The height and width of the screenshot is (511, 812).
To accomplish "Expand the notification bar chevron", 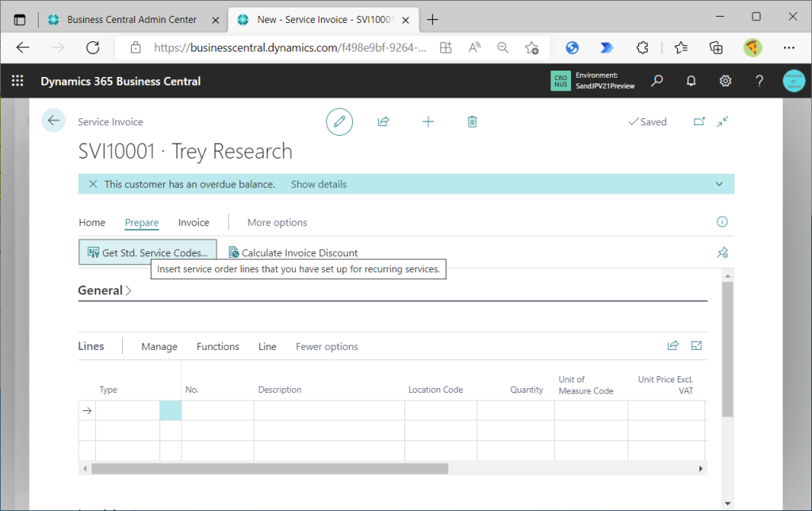I will tap(719, 184).
